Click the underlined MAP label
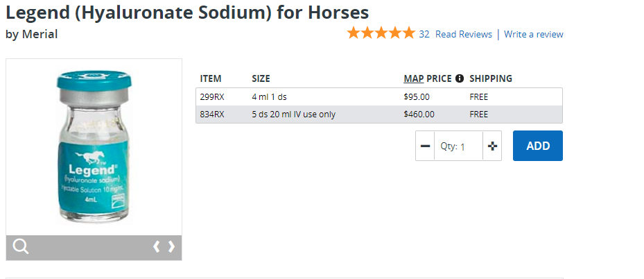The height and width of the screenshot is (279, 644). 413,78
